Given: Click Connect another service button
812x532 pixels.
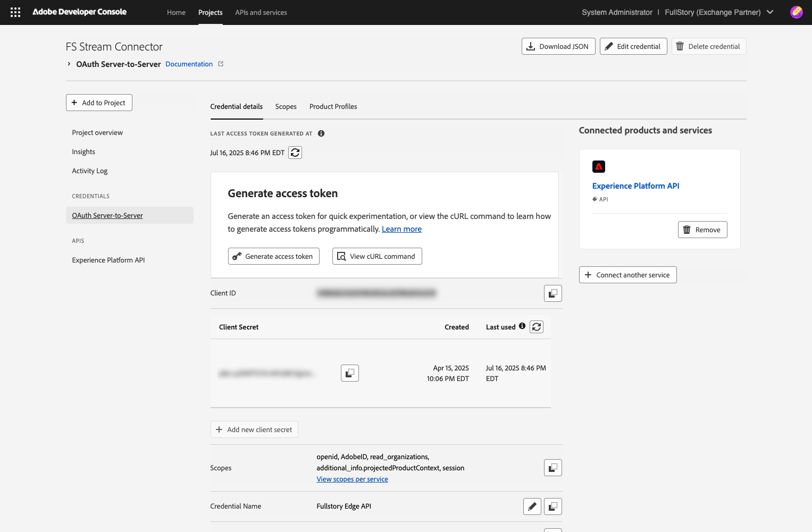Looking at the screenshot, I should click(x=627, y=275).
